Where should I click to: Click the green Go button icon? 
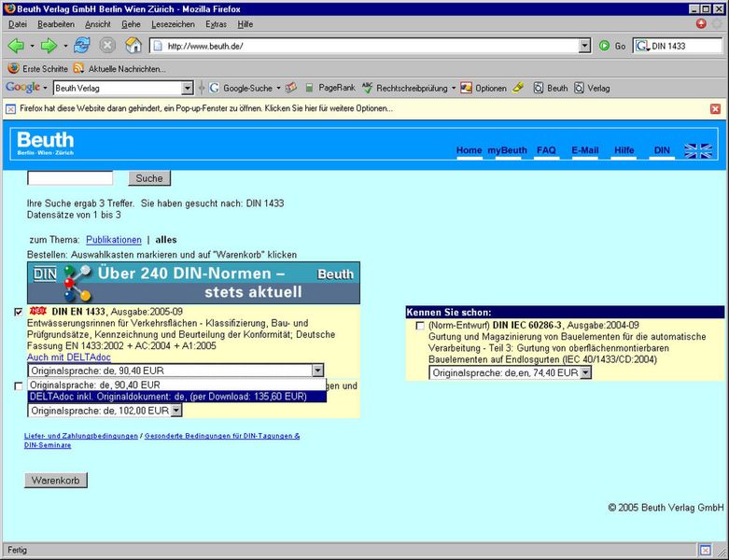(x=605, y=46)
